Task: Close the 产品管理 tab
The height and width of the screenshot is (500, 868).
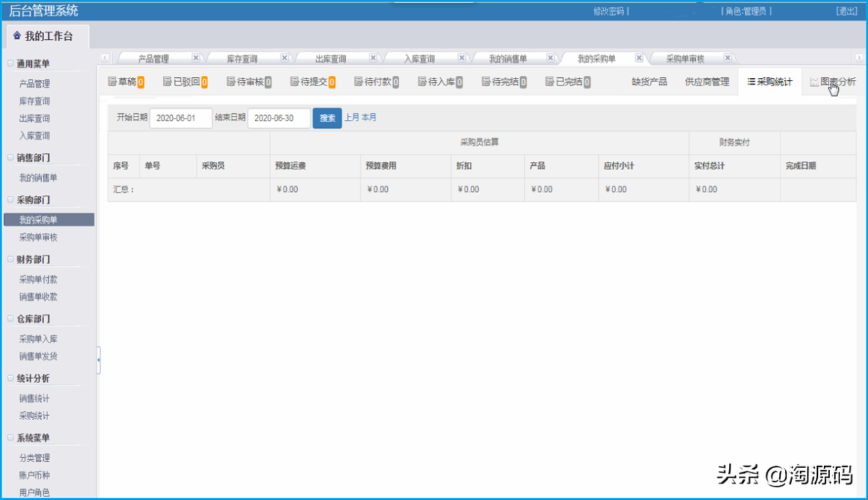Action: pos(195,58)
